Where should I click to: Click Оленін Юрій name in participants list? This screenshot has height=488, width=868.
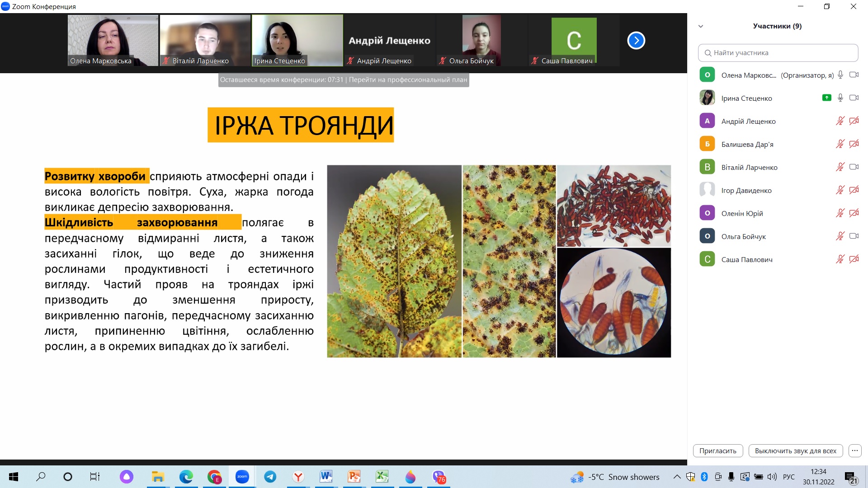click(742, 214)
